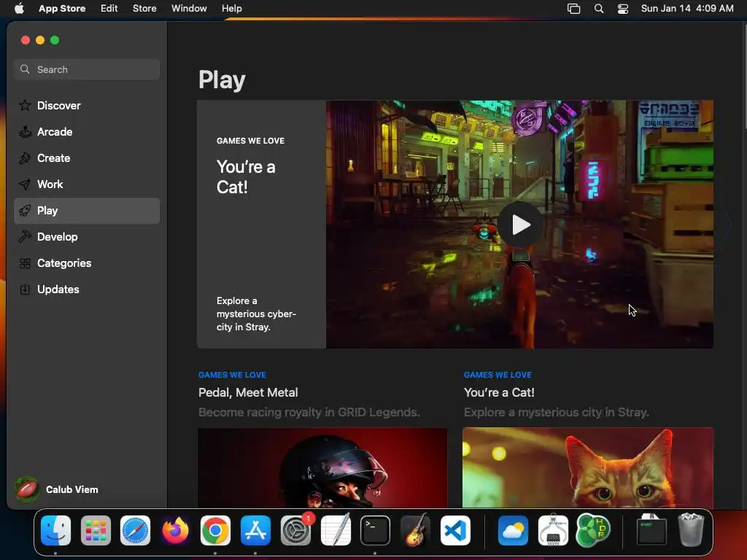Open the You're a Cat! story title below
Screen dimensions: 747x560
(x=499, y=392)
